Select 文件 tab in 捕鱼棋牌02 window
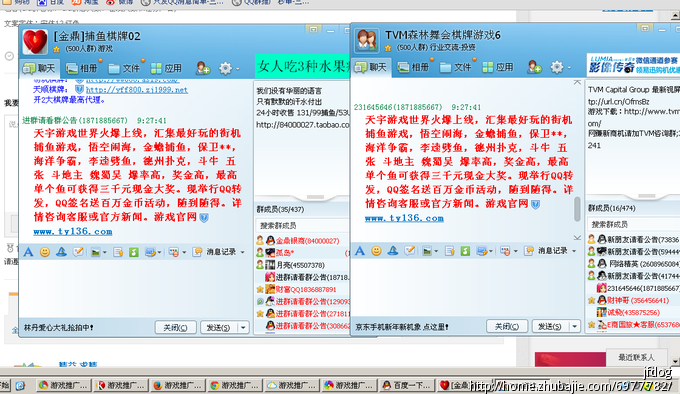This screenshot has width=680, height=394. (x=124, y=68)
